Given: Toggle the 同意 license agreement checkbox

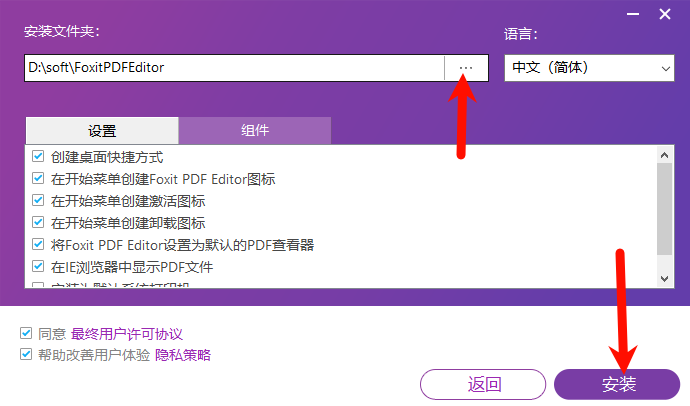Looking at the screenshot, I should [x=26, y=333].
